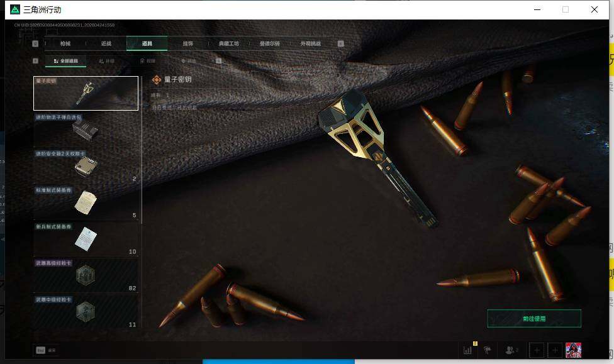Select the third sub-category filter tab
614x364 pixels.
[x=148, y=61]
